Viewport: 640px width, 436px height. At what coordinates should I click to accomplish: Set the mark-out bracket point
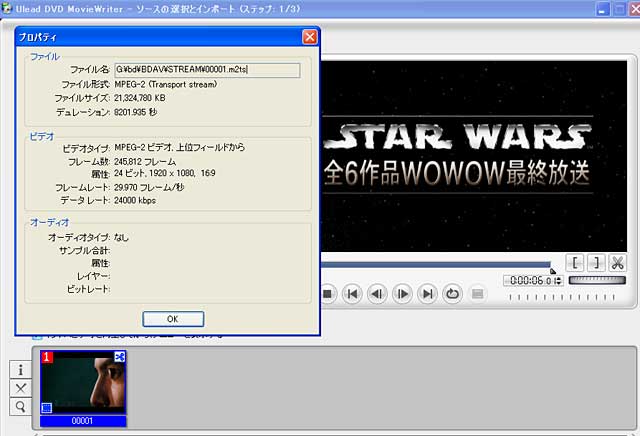tap(596, 262)
